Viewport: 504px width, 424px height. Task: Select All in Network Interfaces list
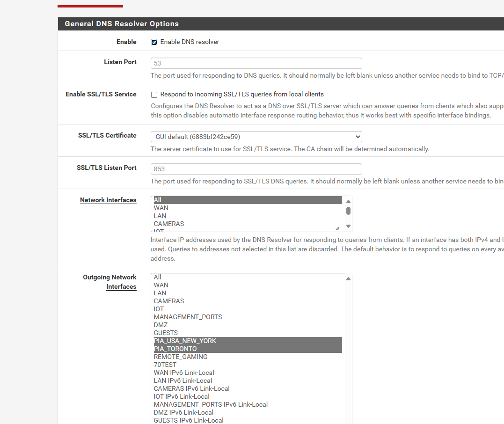coord(248,200)
